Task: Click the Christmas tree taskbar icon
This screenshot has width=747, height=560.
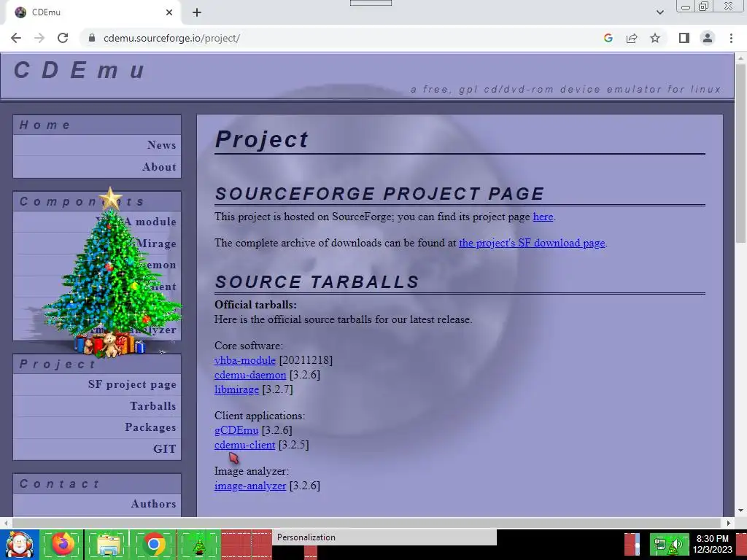Action: [198, 544]
